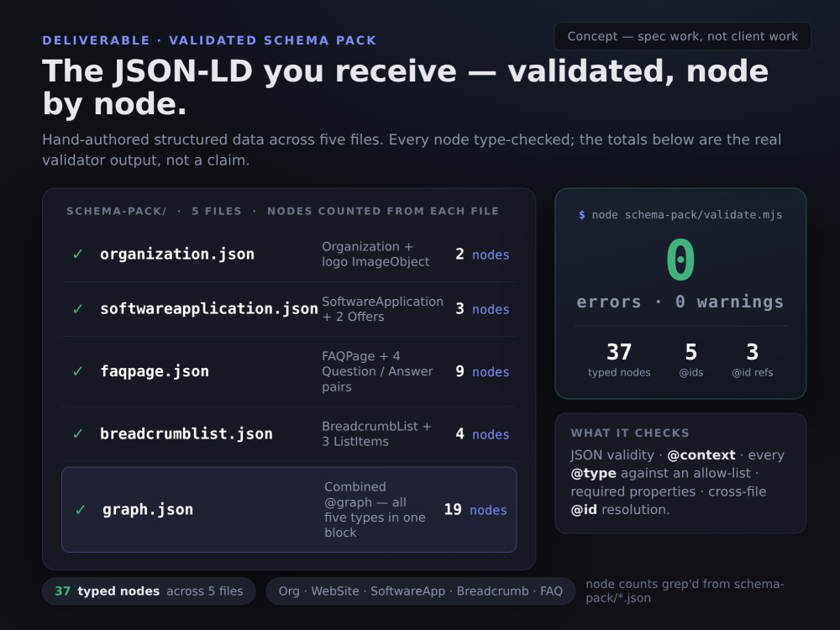Click the bold '@id' term
The image size is (840, 630).
point(584,510)
